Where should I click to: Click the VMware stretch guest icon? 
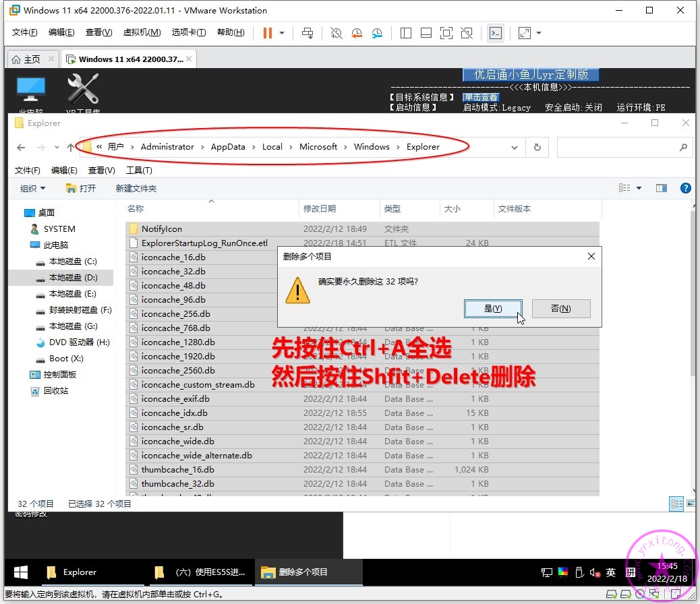(x=525, y=33)
